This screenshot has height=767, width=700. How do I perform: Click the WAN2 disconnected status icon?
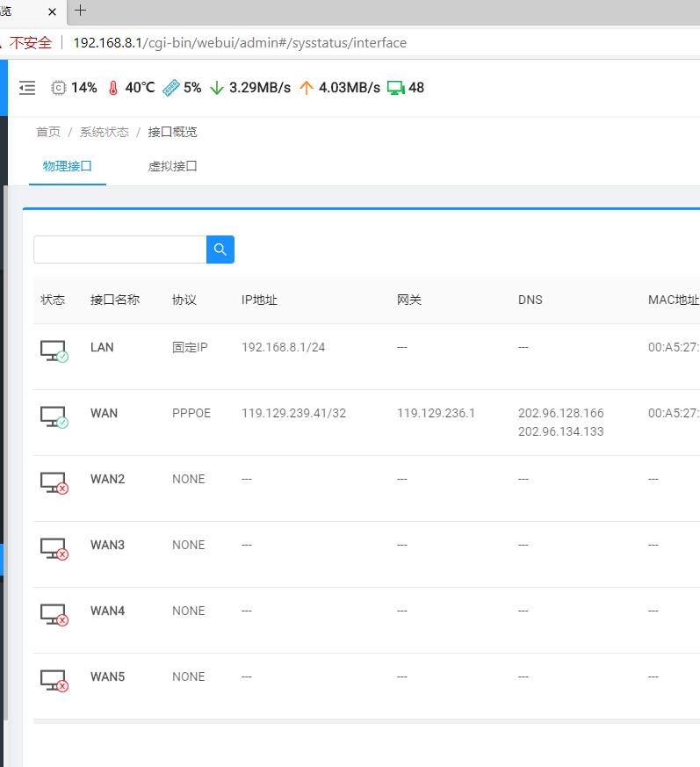54,483
